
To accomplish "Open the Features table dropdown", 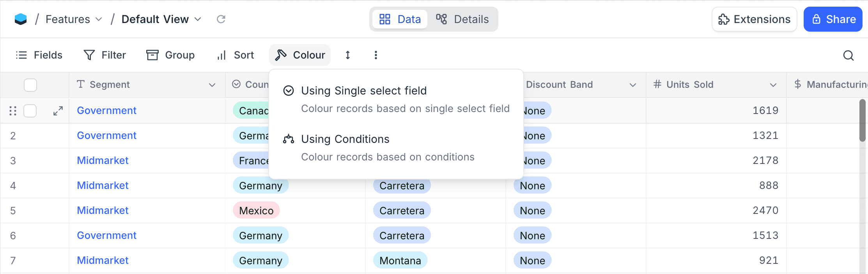I will click(x=74, y=19).
